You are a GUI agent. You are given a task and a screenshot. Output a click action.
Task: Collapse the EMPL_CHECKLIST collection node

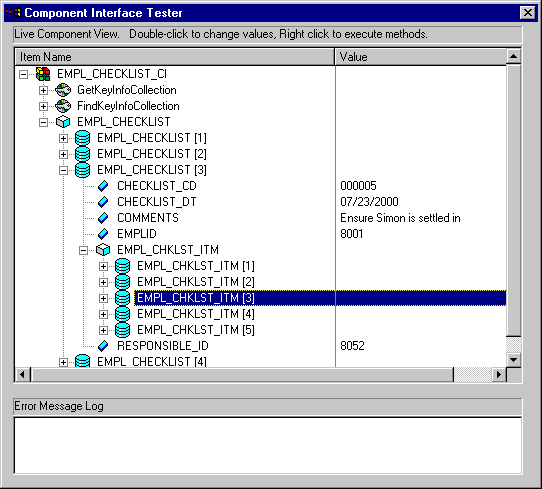(43, 122)
